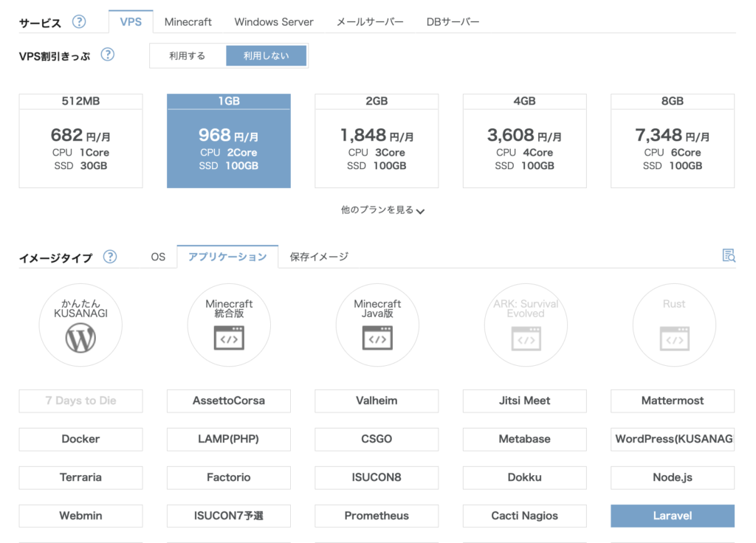Switch to the Minecraft service tab

tap(188, 21)
